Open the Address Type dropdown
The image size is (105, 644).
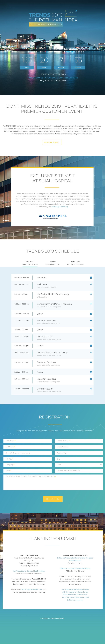click(x=79, y=453)
